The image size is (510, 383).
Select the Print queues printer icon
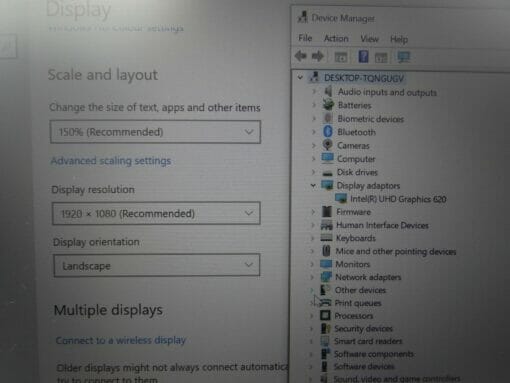pos(325,302)
